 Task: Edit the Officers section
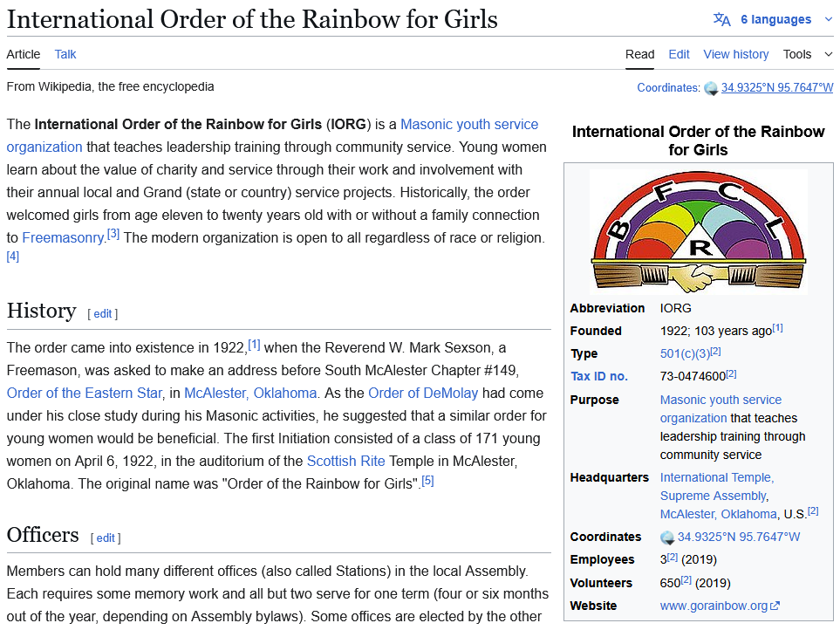point(106,538)
